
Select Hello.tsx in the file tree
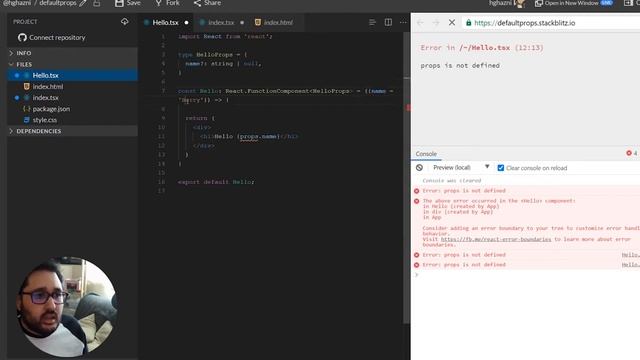point(73,76)
